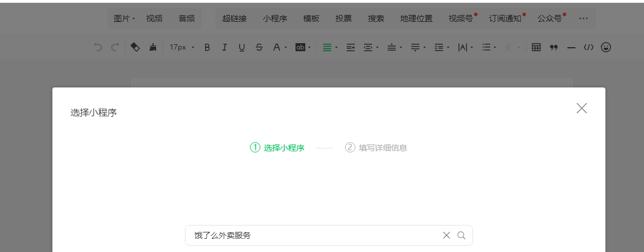Open the spacing-after-paragraph dropdown

pos(419,47)
